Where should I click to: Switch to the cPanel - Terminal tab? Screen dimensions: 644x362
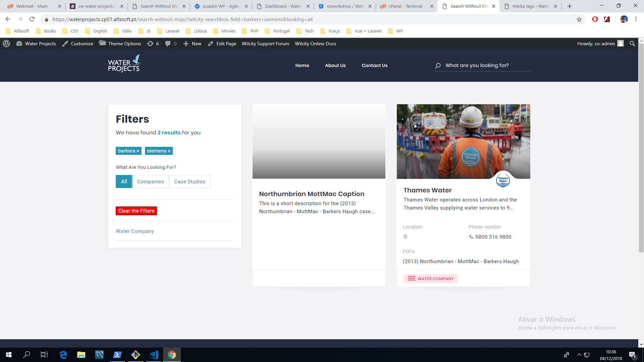[x=405, y=6]
